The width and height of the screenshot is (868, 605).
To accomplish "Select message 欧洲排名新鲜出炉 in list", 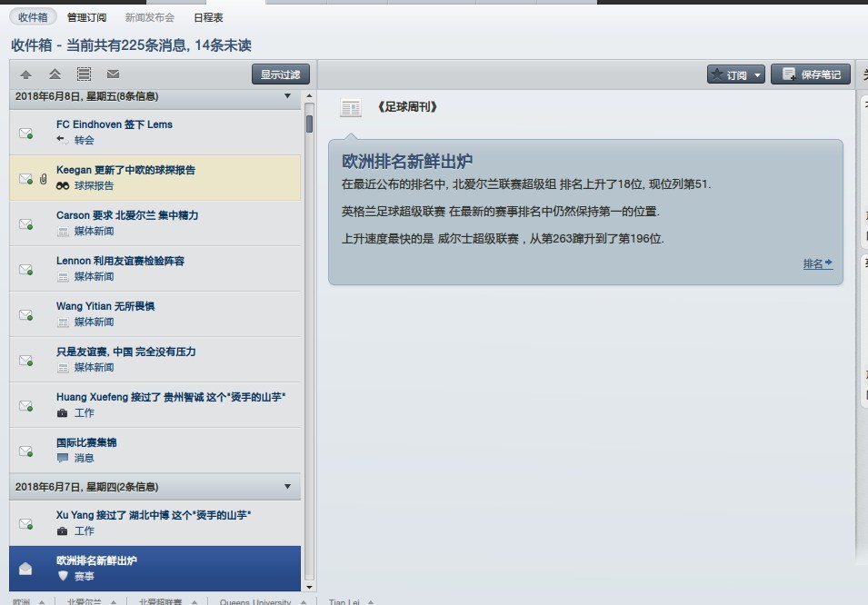I will click(155, 569).
